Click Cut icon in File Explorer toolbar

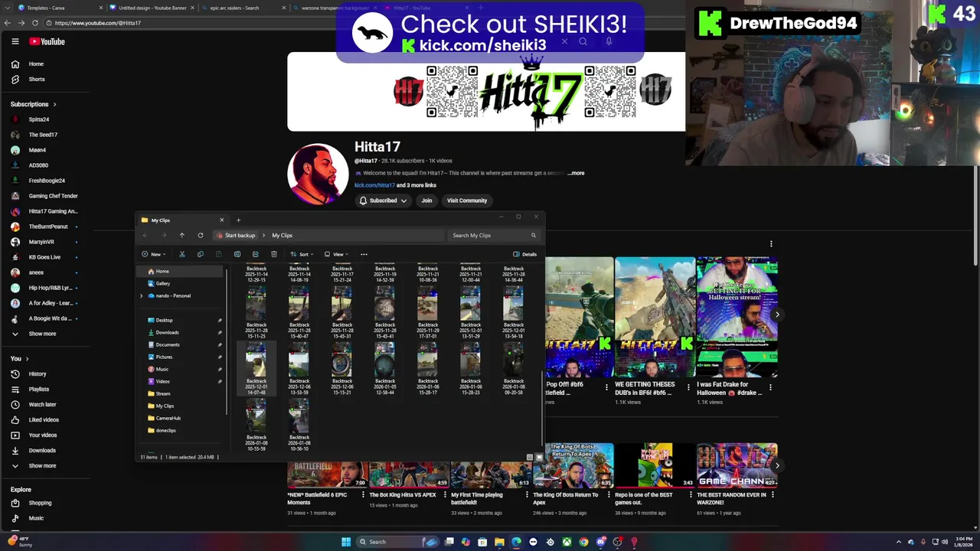tap(181, 254)
